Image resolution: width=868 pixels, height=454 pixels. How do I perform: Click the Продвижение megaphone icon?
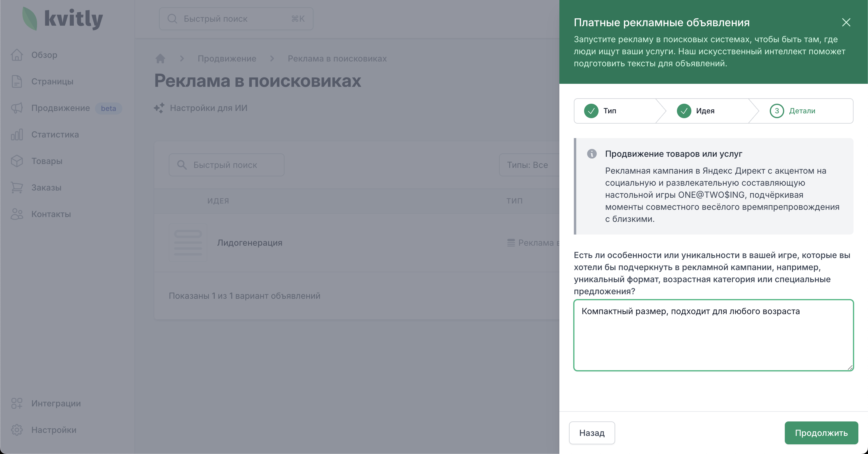(x=17, y=108)
